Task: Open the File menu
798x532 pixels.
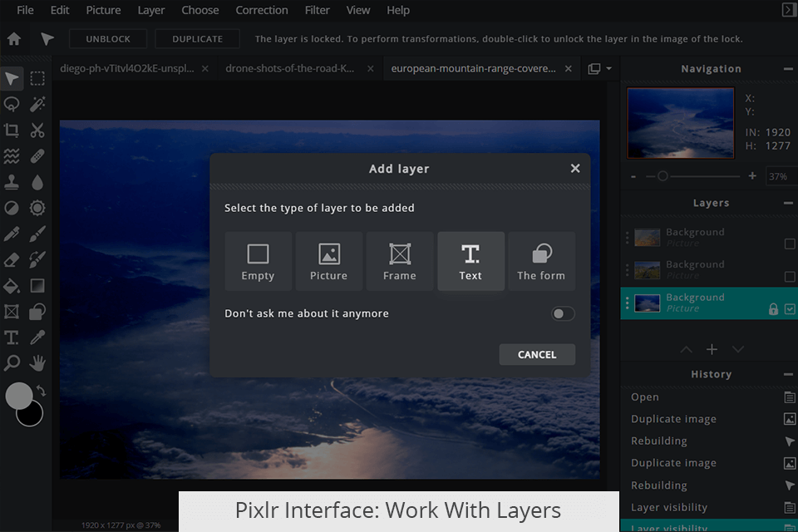Action: point(25,10)
